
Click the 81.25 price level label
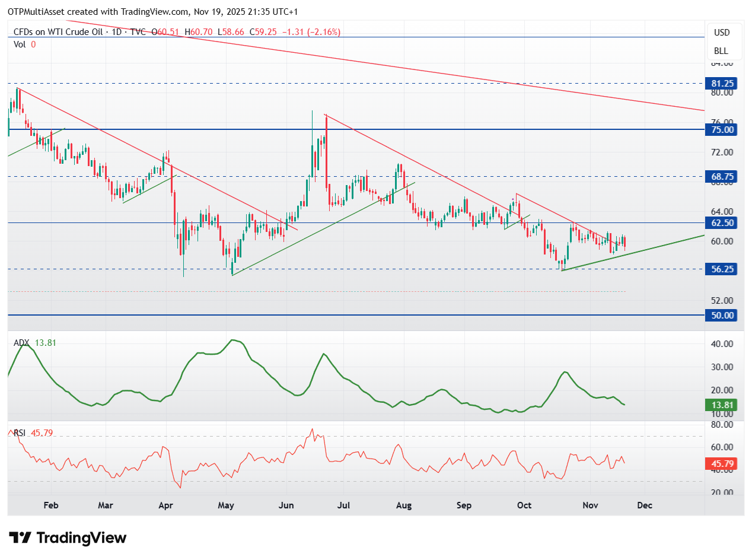point(721,84)
